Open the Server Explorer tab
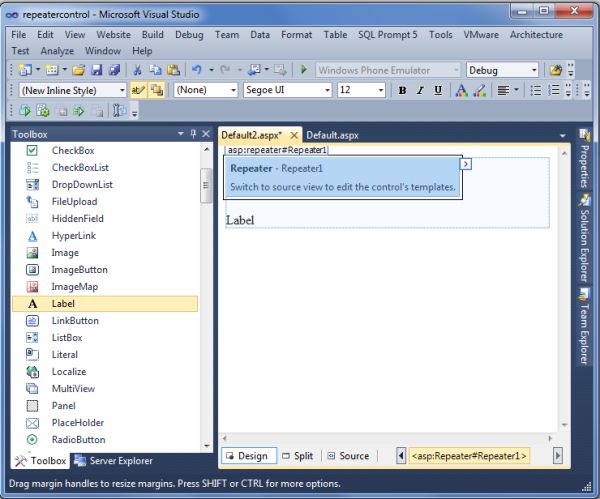 coord(114,461)
